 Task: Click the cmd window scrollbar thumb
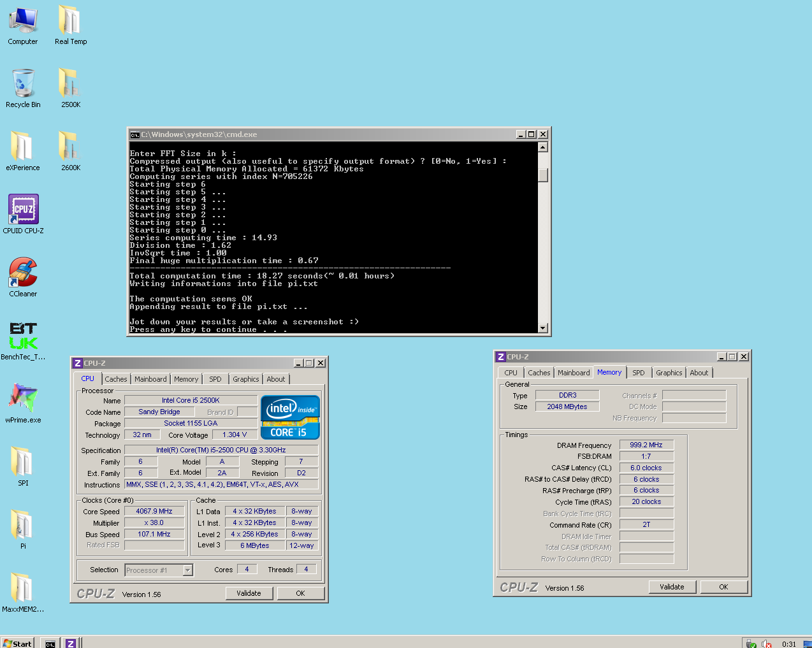coord(543,175)
